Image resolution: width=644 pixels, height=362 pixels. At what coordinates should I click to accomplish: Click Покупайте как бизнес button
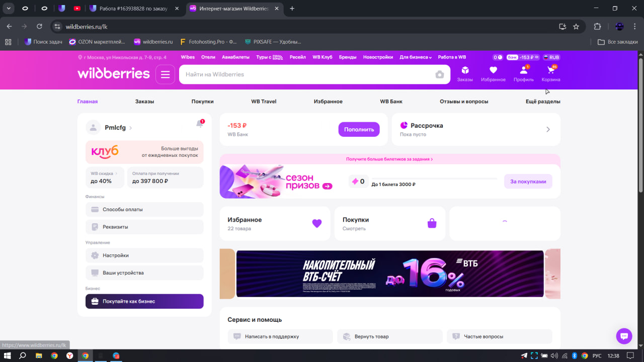pyautogui.click(x=144, y=301)
